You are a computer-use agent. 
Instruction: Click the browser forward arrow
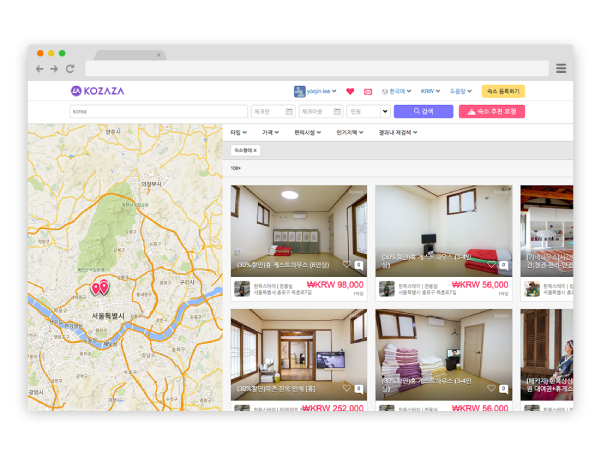coord(54,69)
